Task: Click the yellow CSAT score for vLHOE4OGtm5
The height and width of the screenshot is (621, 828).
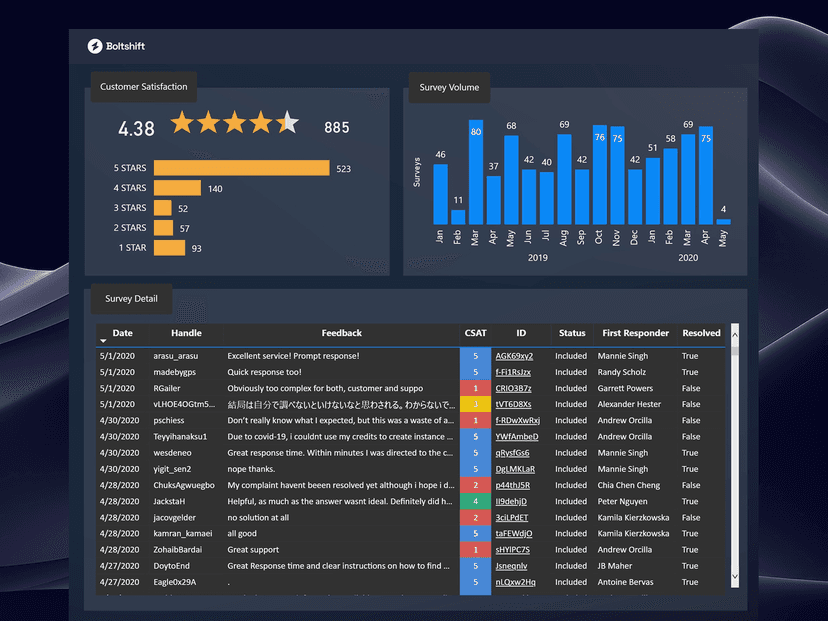Action: tap(474, 404)
